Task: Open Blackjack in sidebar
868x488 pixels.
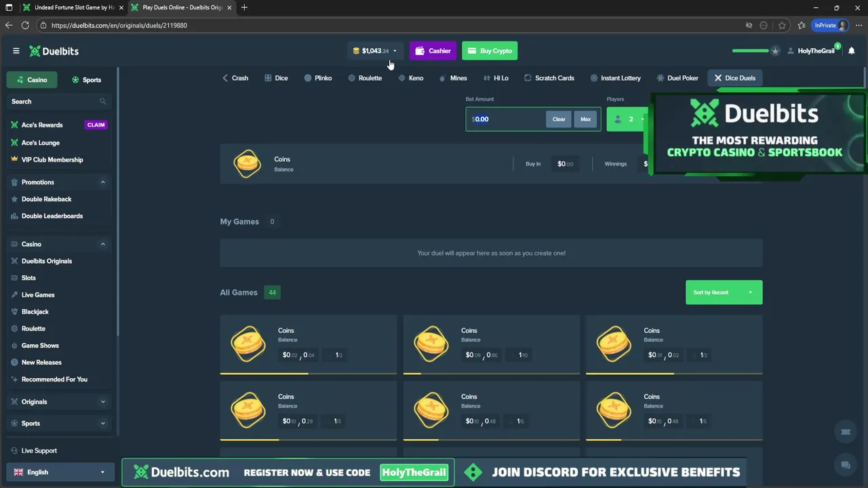Action: coord(35,312)
